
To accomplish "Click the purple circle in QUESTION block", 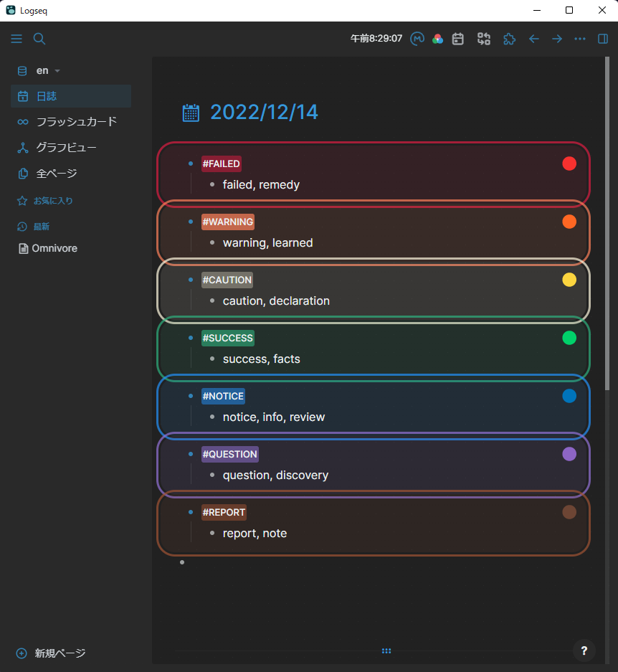I will [x=569, y=454].
